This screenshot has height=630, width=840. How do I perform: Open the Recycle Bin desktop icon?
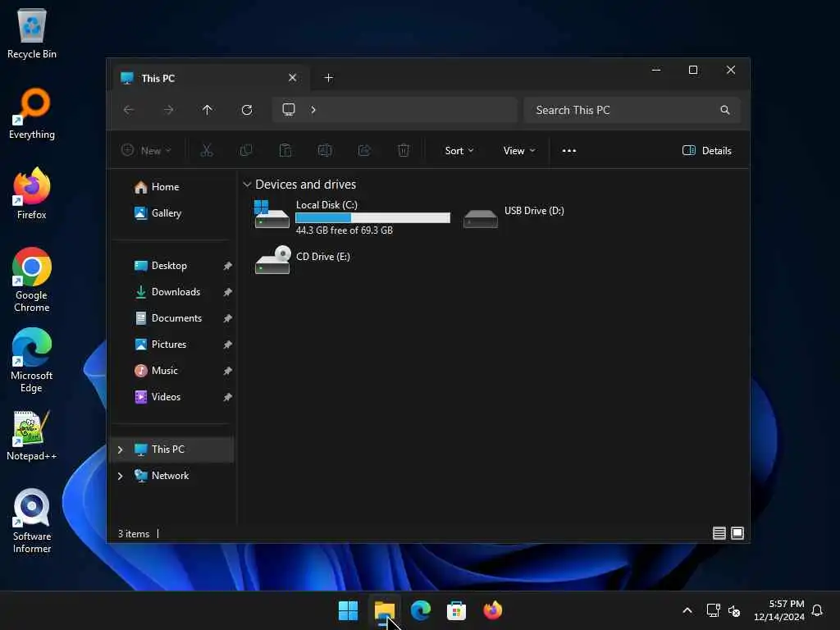tap(32, 33)
